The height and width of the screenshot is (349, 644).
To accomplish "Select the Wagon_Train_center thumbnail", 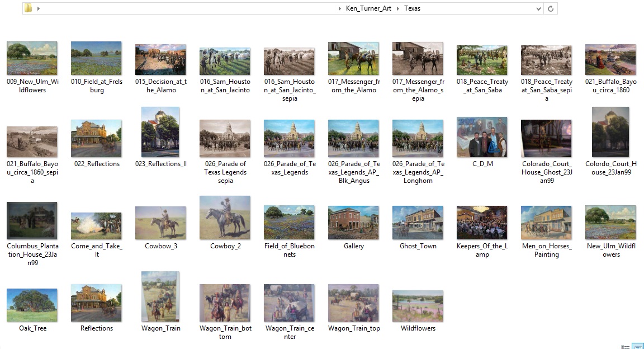I will click(289, 303).
